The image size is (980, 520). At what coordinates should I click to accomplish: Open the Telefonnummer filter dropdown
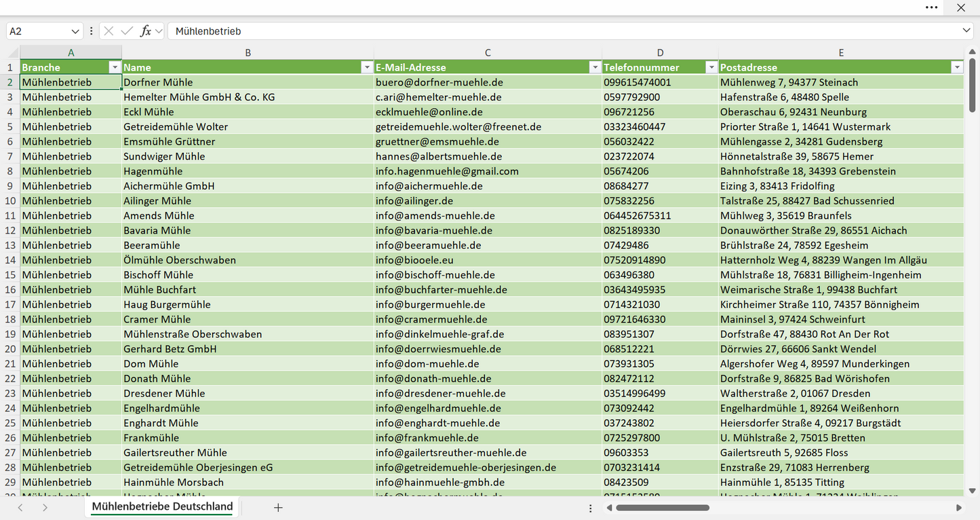711,68
